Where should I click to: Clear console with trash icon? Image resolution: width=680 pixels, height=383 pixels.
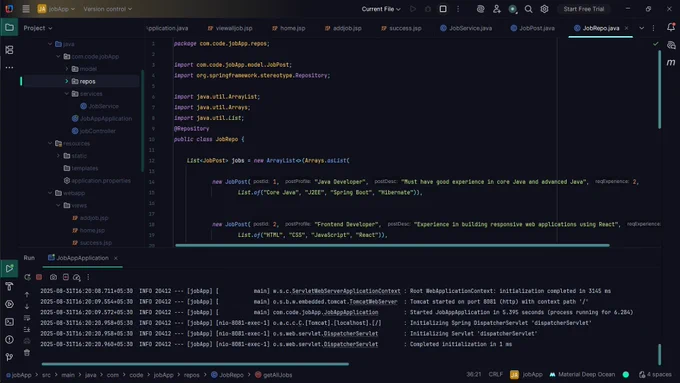pos(27,353)
